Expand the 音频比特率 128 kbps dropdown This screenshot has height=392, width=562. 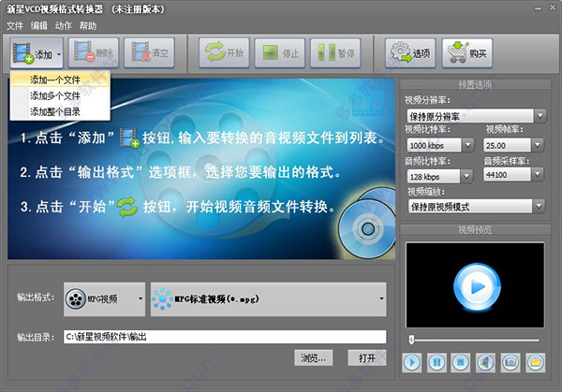click(466, 176)
